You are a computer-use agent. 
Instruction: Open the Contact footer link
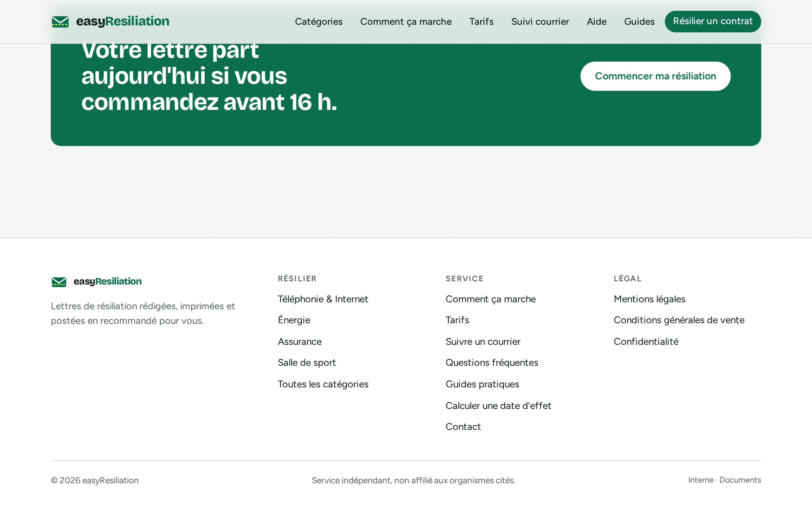463,427
